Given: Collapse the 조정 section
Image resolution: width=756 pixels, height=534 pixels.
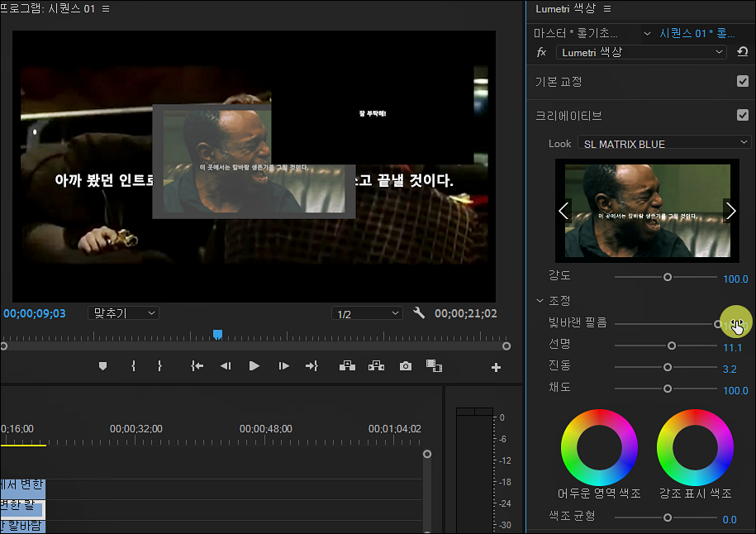Looking at the screenshot, I should [540, 301].
